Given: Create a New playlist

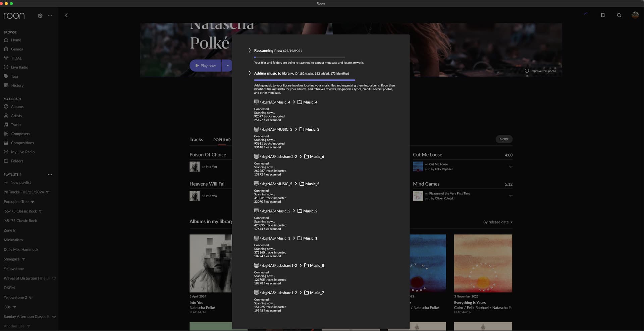Looking at the screenshot, I should tap(17, 182).
